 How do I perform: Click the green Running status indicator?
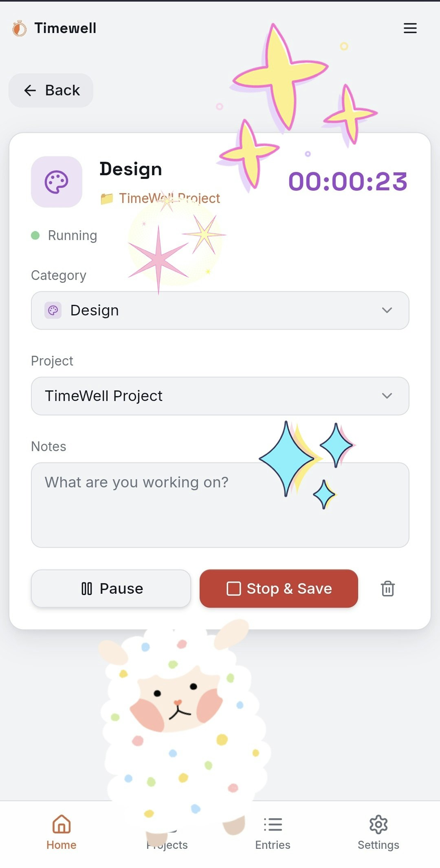point(36,235)
